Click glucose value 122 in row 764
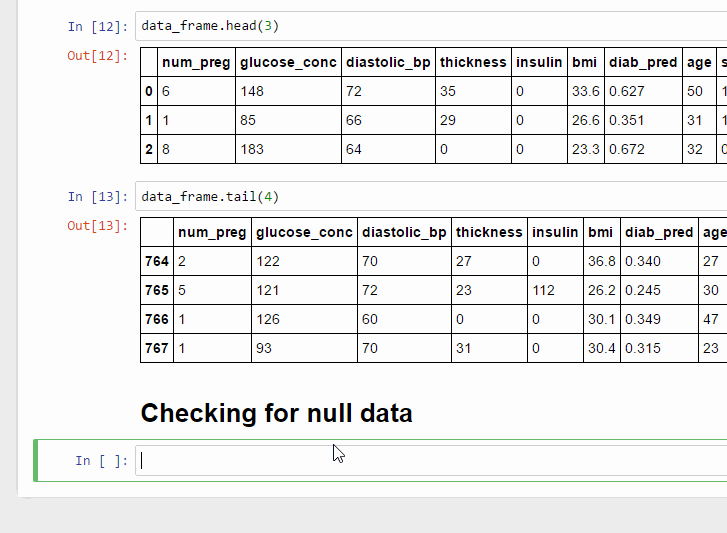 tap(268, 261)
